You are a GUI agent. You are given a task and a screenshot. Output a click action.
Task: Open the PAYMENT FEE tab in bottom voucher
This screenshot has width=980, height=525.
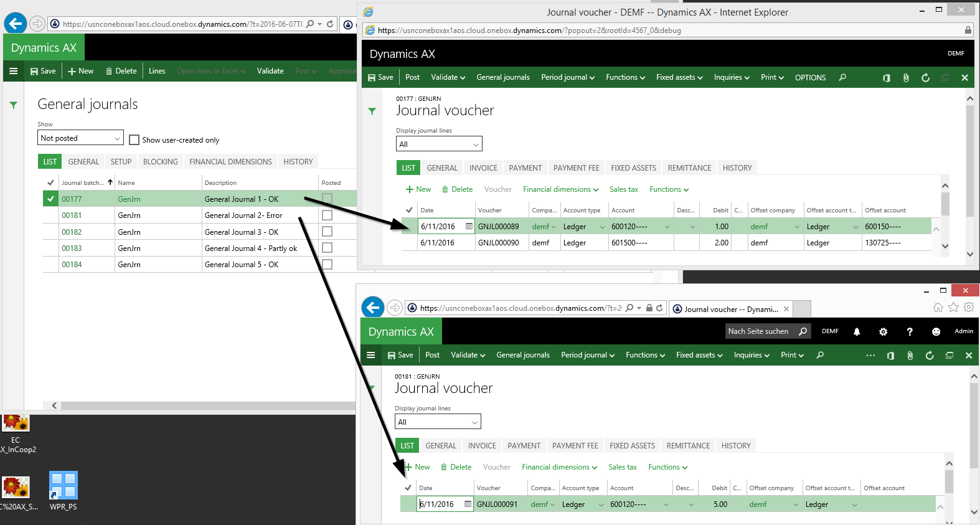[575, 446]
